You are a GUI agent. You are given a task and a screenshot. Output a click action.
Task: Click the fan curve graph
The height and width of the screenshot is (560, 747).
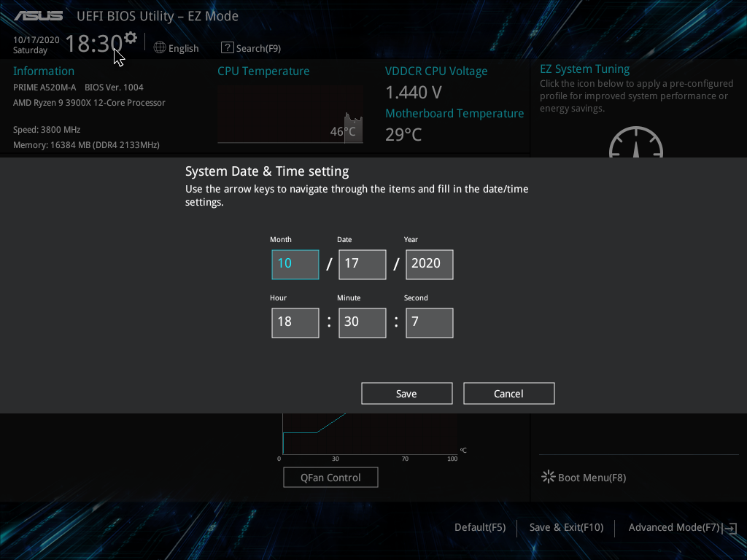(x=370, y=434)
